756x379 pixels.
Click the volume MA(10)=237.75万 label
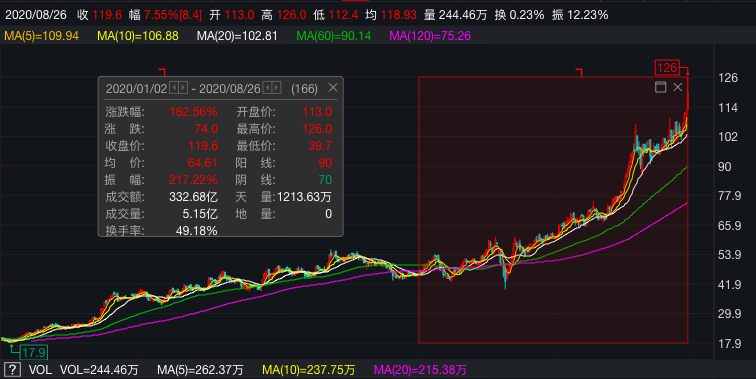tap(309, 370)
